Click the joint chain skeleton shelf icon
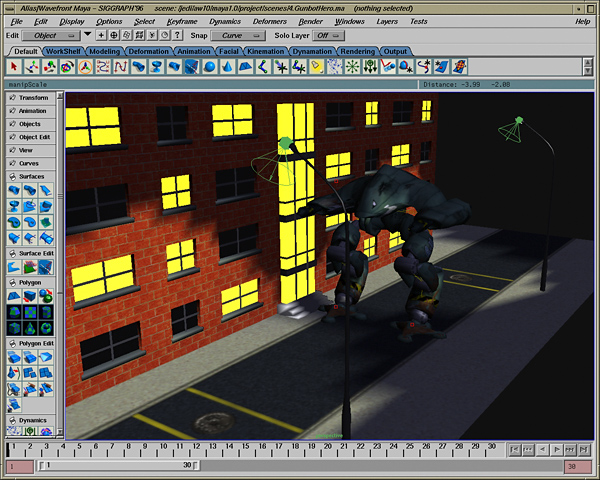This screenshot has height=480, width=600. [x=263, y=67]
